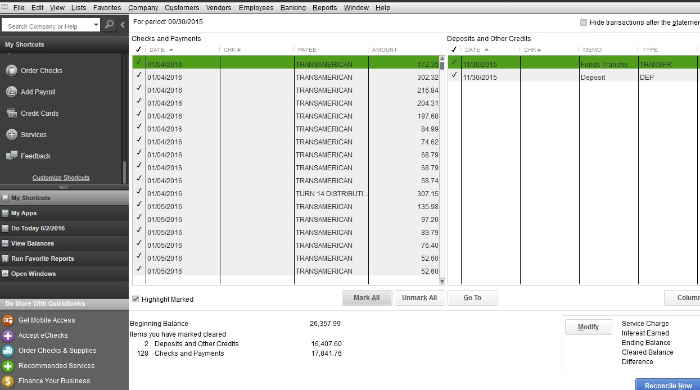Select the 97.20 TRANSAMERICAN payment row
Screen dimensions: 700x390
click(x=286, y=220)
